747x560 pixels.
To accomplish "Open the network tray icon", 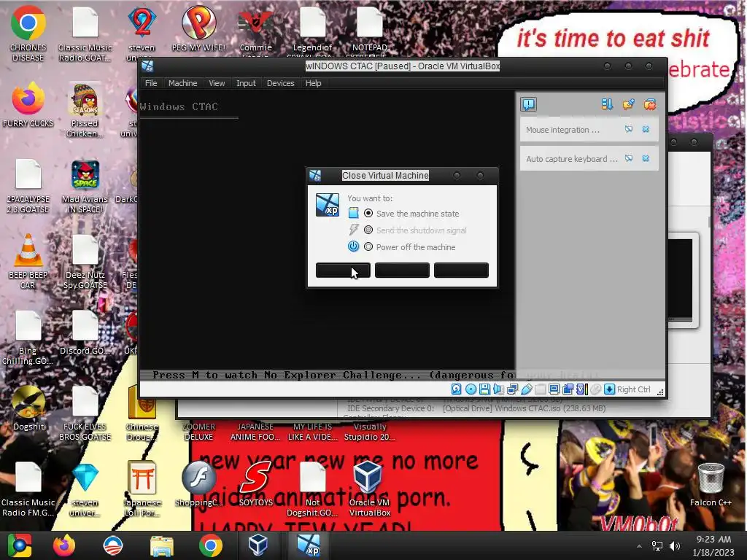I will click(x=657, y=546).
